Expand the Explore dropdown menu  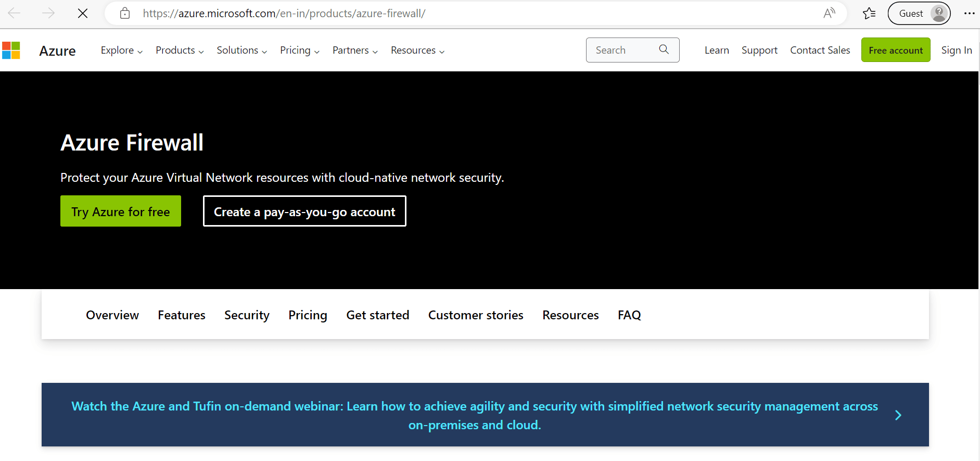pos(122,51)
